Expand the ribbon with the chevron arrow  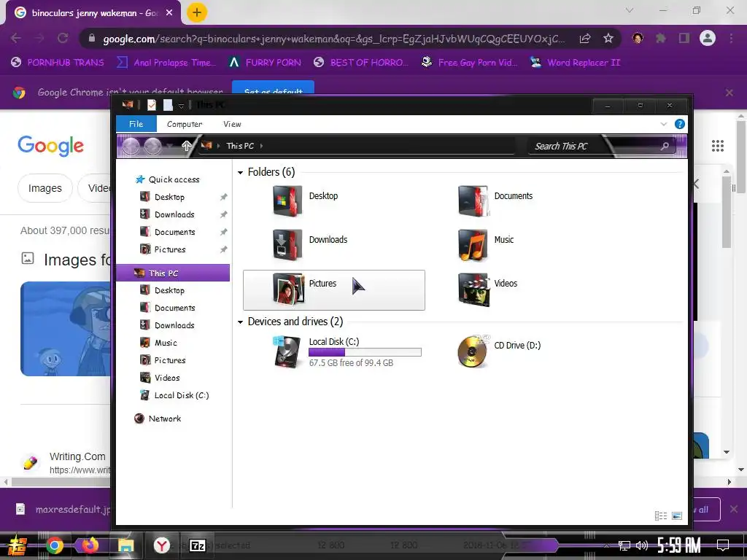click(x=664, y=124)
